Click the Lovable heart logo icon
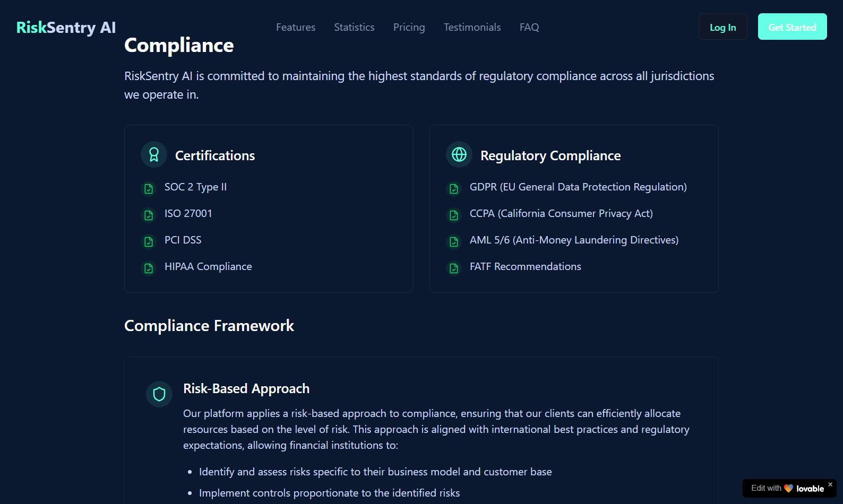The height and width of the screenshot is (504, 843). (788, 488)
